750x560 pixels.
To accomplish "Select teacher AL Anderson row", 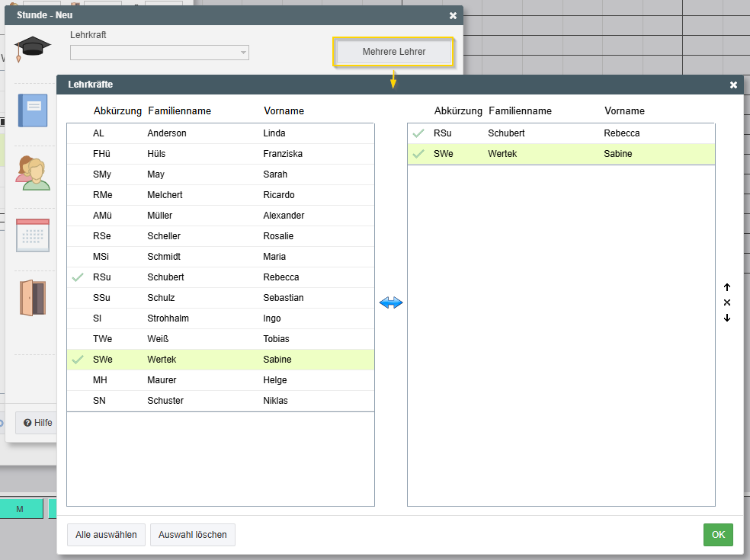I will [220, 133].
